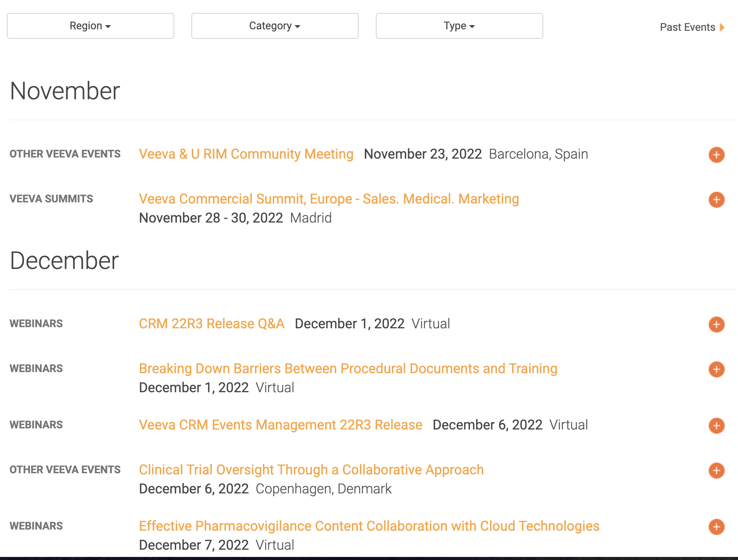Open Clinical Trial Oversight Through a Collaborative Approach

click(311, 470)
